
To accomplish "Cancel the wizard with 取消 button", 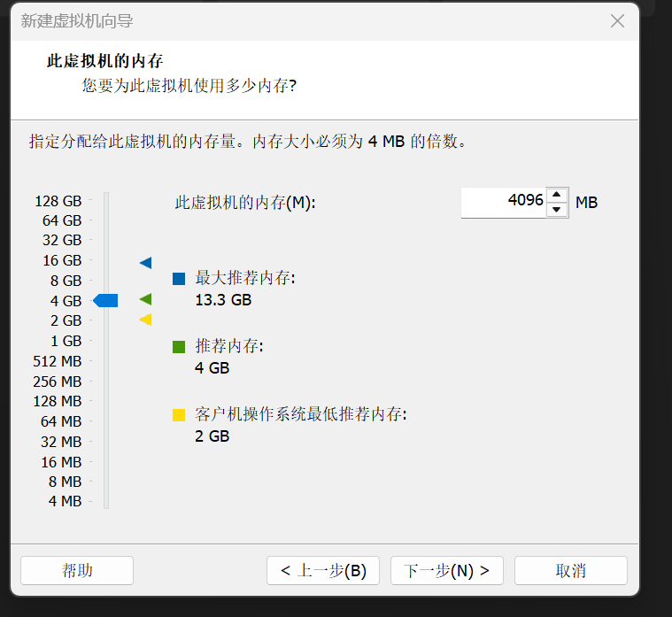I will point(571,570).
